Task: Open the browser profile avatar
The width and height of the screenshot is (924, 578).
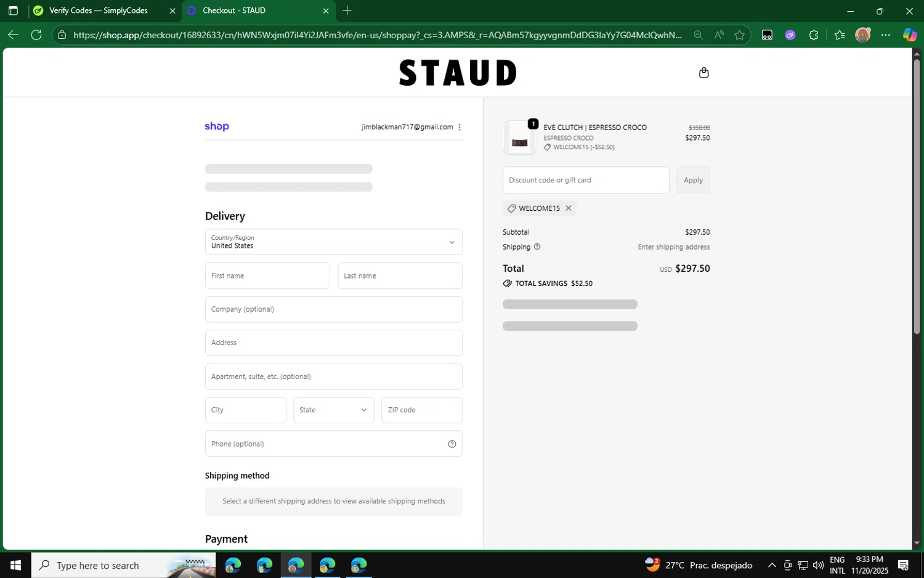Action: tap(863, 35)
